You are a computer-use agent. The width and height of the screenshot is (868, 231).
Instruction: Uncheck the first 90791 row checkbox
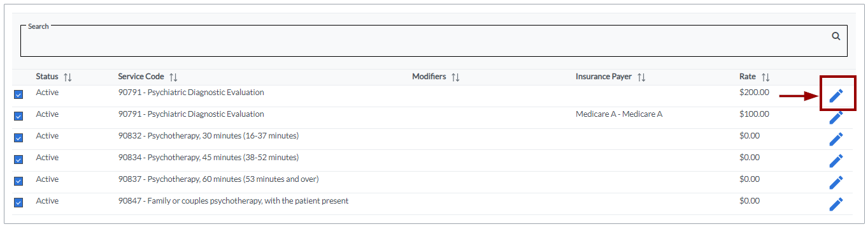click(18, 94)
